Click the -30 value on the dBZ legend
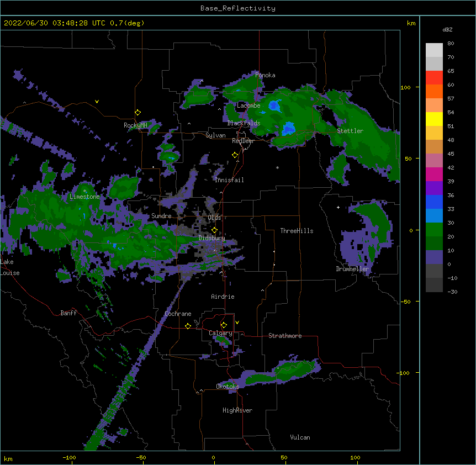 click(x=452, y=292)
